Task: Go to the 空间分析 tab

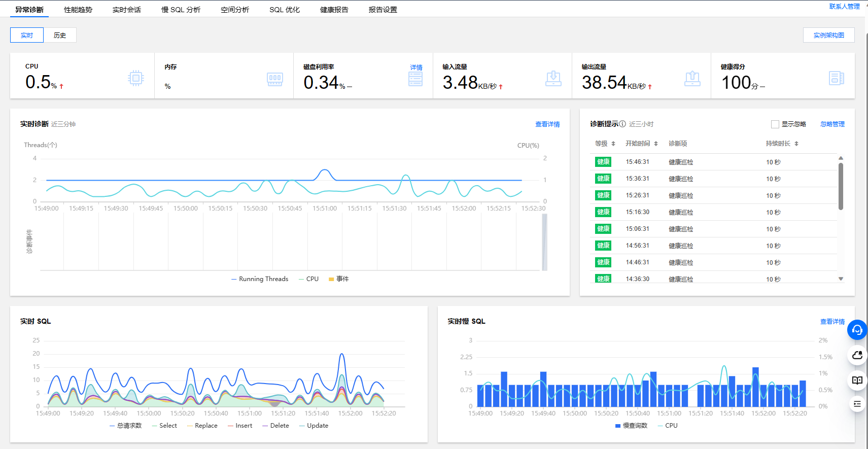Action: pyautogui.click(x=235, y=10)
